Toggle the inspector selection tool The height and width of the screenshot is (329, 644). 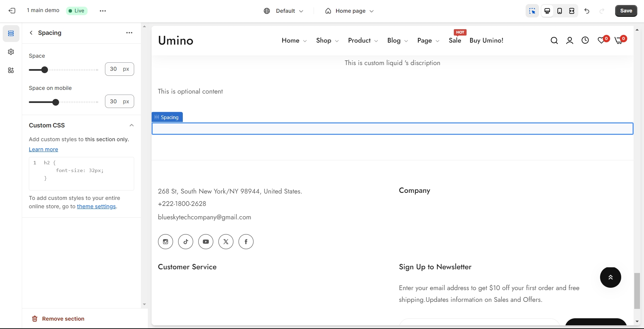pos(532,11)
